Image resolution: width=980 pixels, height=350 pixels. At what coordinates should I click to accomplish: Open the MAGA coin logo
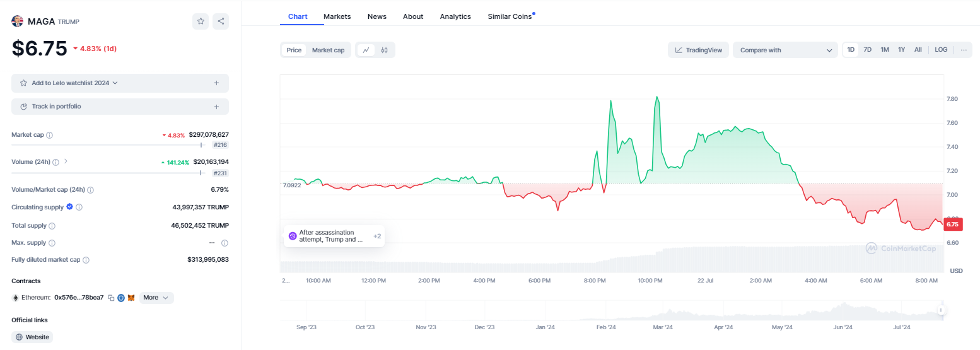(17, 21)
